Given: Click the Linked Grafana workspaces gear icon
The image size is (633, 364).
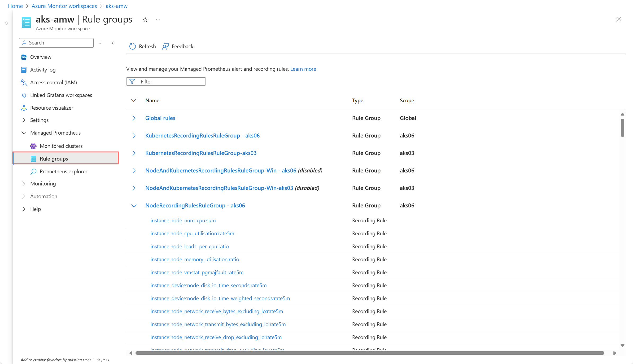Looking at the screenshot, I should tap(24, 95).
